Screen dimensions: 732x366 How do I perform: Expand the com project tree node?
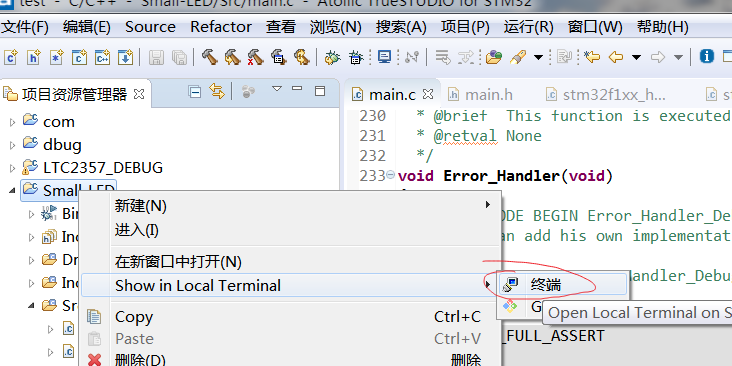click(12, 122)
